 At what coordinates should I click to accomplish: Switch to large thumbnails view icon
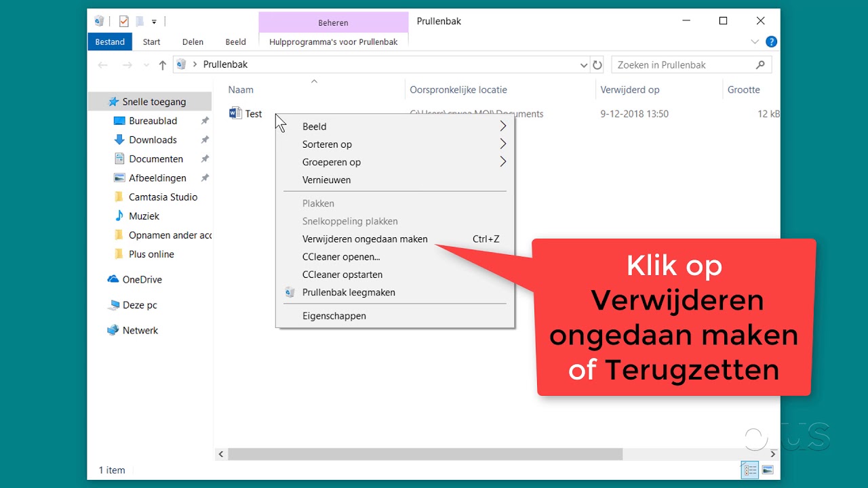(768, 470)
